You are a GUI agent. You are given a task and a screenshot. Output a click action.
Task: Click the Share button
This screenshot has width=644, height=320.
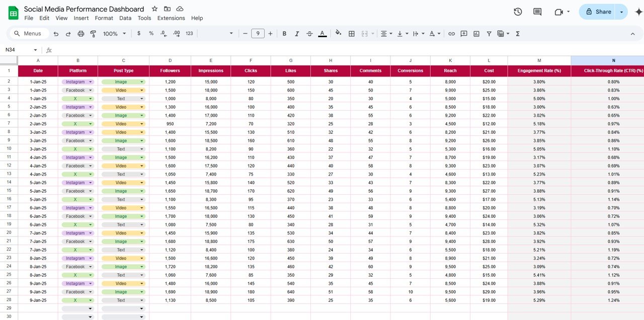[x=598, y=12]
